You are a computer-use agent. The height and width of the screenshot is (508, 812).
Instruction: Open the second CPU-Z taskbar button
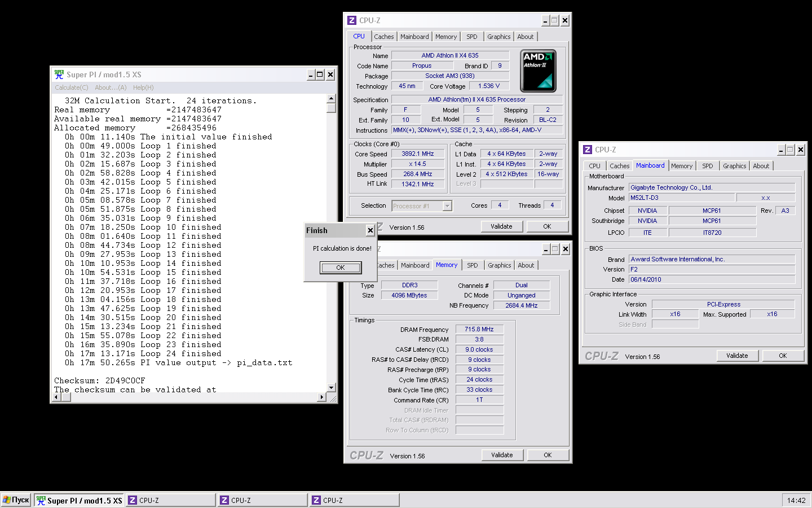pyautogui.click(x=262, y=500)
